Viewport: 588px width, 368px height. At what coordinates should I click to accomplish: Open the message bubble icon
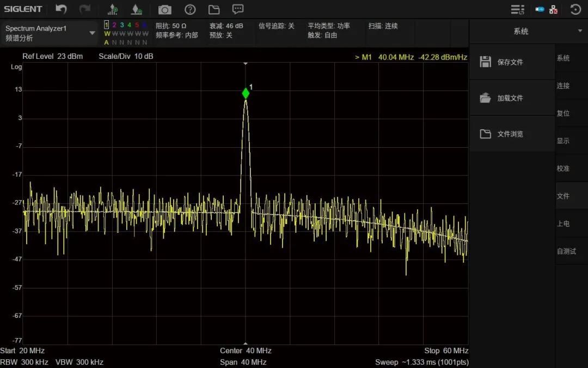click(x=238, y=9)
